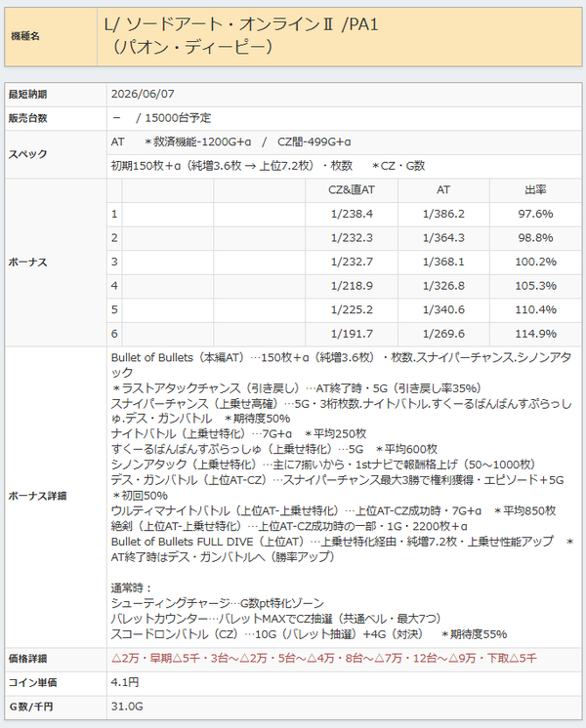Click the 出率 column header

pos(535,190)
